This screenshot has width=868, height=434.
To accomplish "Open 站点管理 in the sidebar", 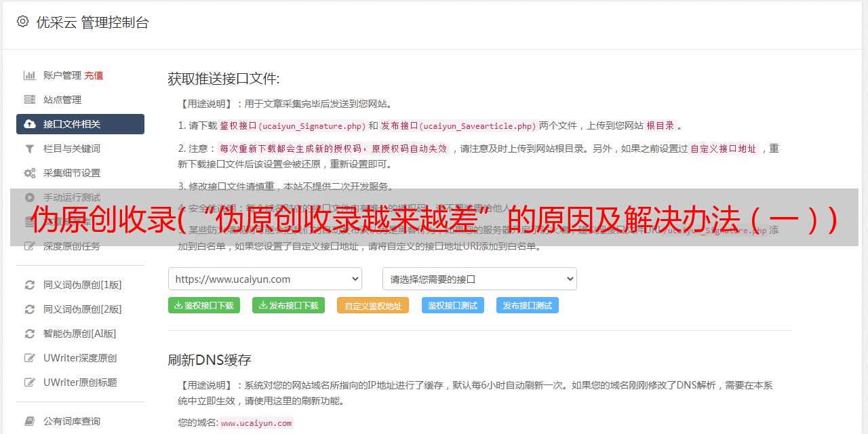I will (62, 100).
